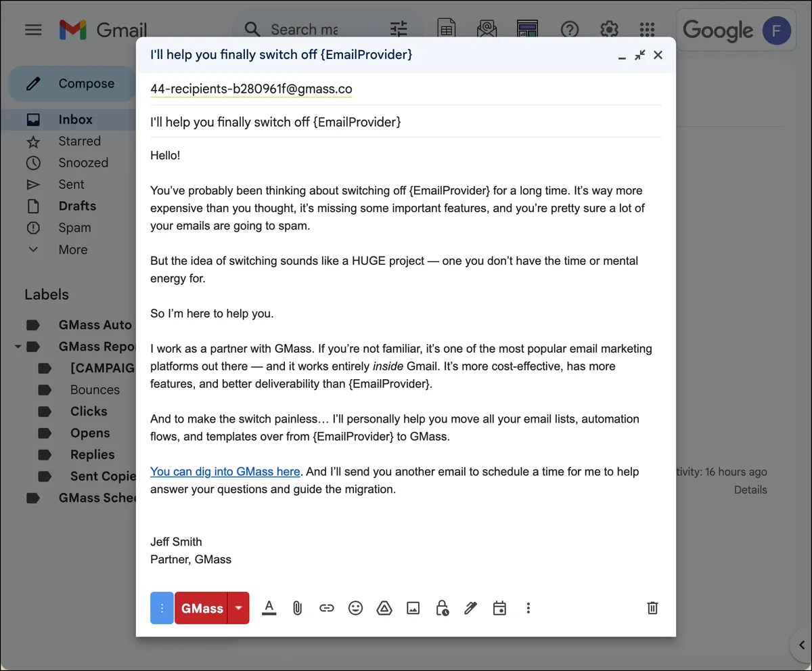Screen dimensions: 812x671
Task: Attach files with the paperclip icon
Action: click(x=297, y=608)
